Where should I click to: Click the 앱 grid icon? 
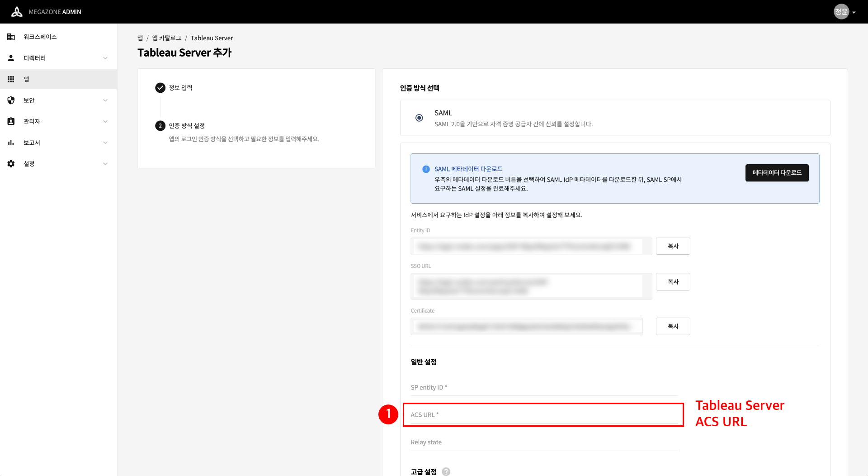tap(11, 79)
